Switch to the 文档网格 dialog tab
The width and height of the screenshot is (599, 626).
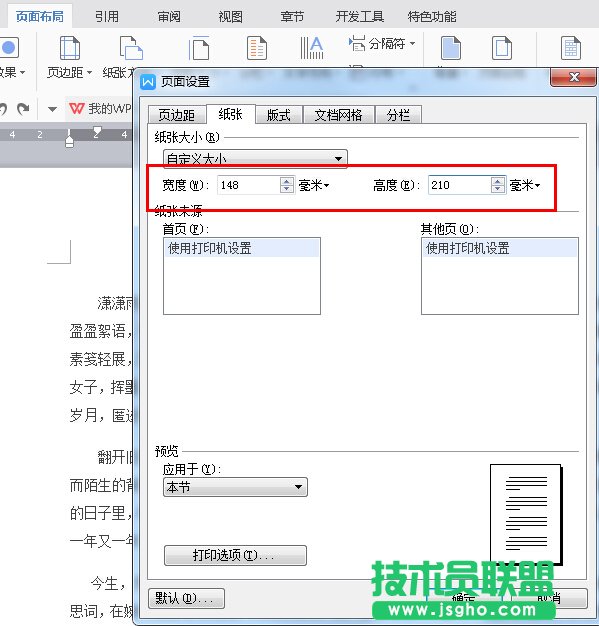click(x=338, y=115)
